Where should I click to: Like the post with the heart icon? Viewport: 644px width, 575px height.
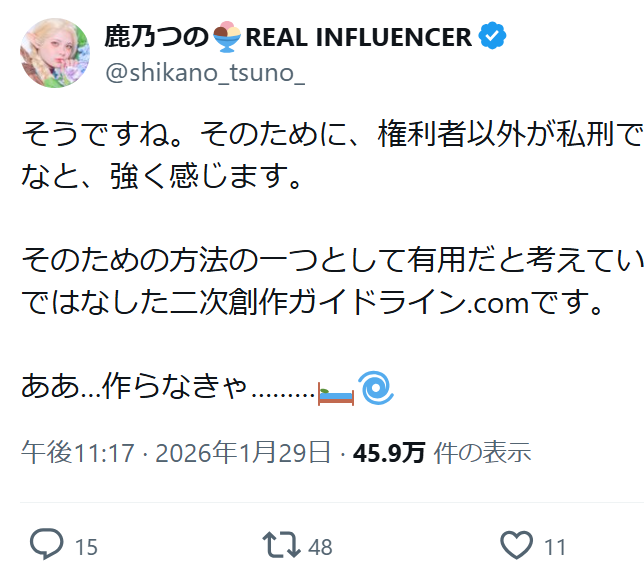coord(516,545)
